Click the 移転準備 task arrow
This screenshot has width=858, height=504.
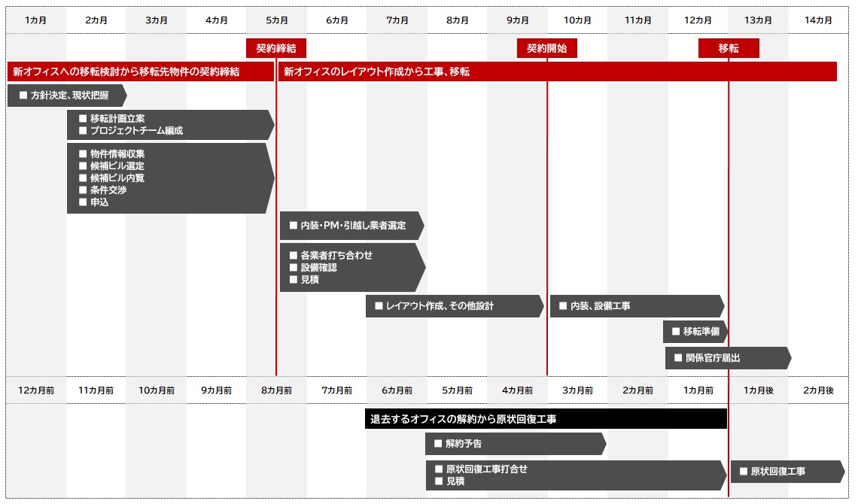[695, 332]
